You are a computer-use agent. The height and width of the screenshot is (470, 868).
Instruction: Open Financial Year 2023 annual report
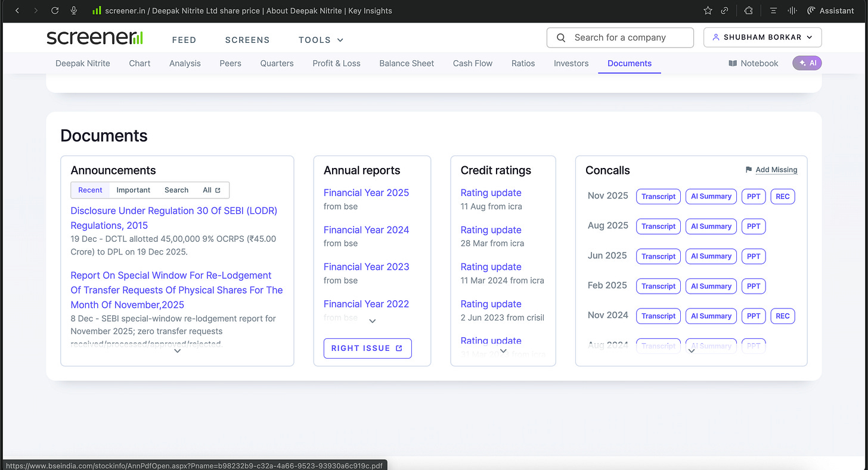point(366,266)
